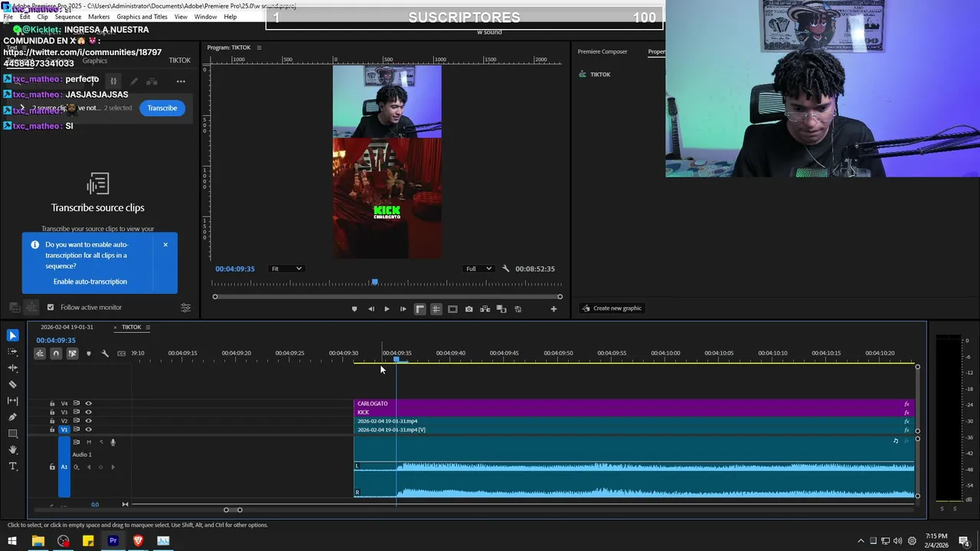Open the Markers menu
Screen dimensions: 980x551
[x=99, y=17]
